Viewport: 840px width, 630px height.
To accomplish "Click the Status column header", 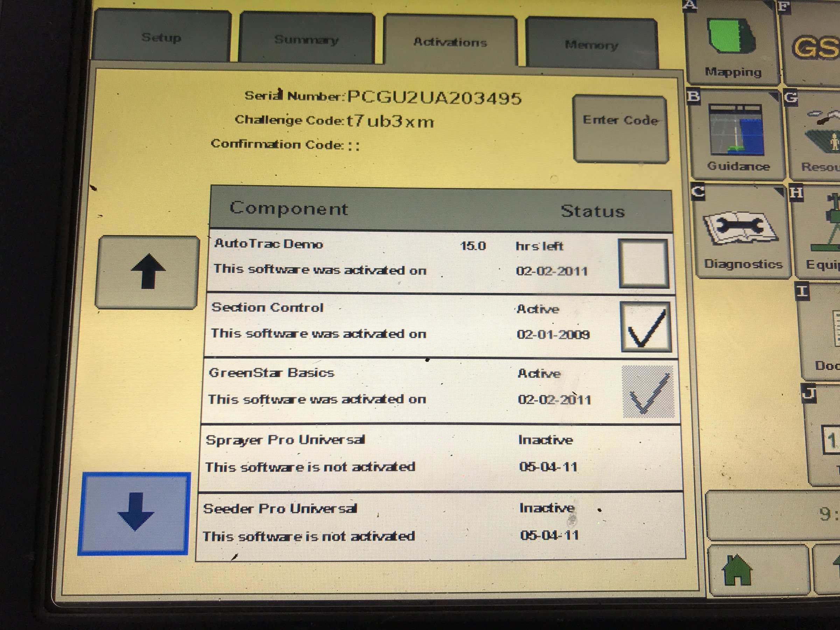I will pos(593,211).
